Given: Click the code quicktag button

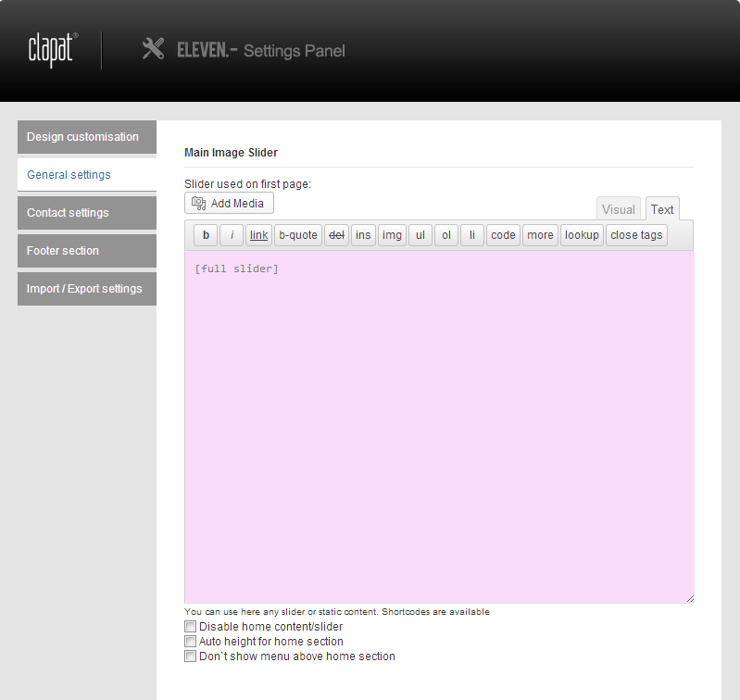Looking at the screenshot, I should 503,235.
